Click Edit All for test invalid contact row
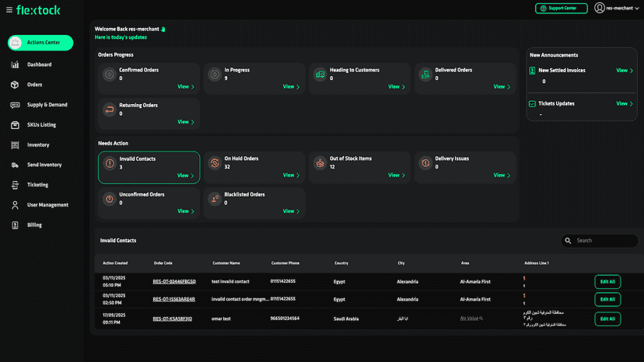Image resolution: width=644 pixels, height=362 pixels. [x=607, y=281]
